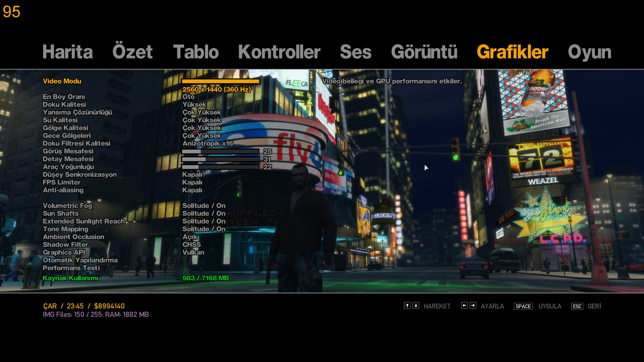The height and width of the screenshot is (362, 644).
Task: Change the En Boy Oranı Oto value
Action: point(188,97)
